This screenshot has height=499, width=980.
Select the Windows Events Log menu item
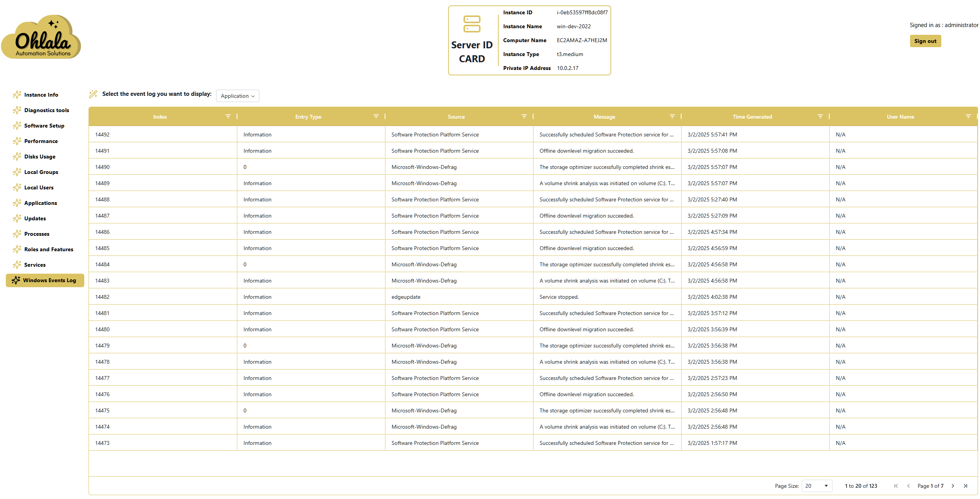coord(45,280)
